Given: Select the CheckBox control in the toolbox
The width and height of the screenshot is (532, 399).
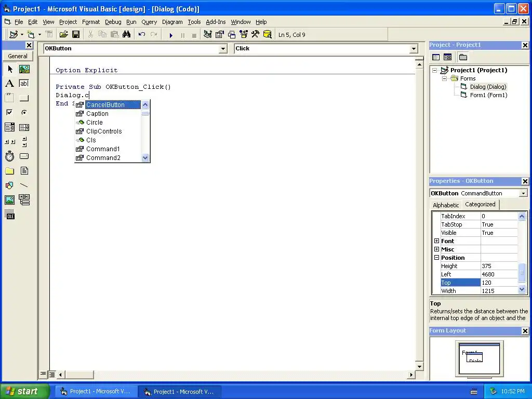Looking at the screenshot, I should pos(10,112).
